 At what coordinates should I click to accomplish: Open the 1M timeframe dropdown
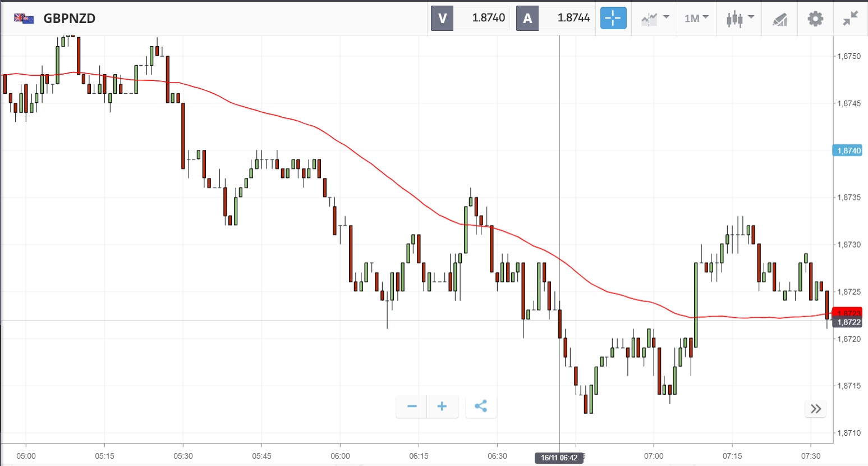pyautogui.click(x=696, y=19)
